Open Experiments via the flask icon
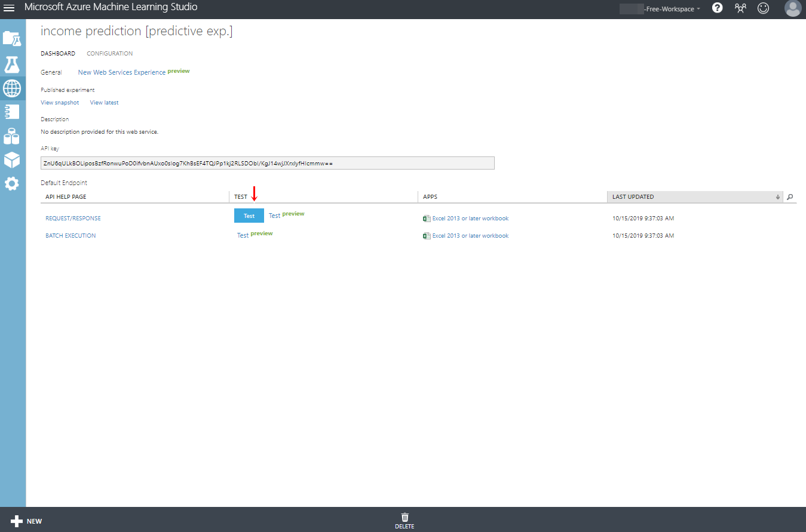806x532 pixels. pyautogui.click(x=12, y=64)
